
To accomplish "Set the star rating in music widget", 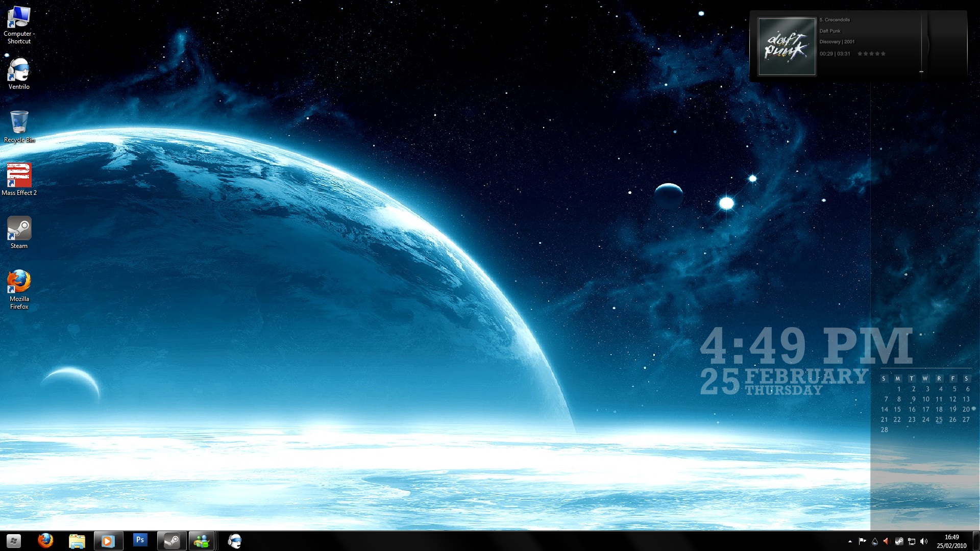I will pos(871,54).
